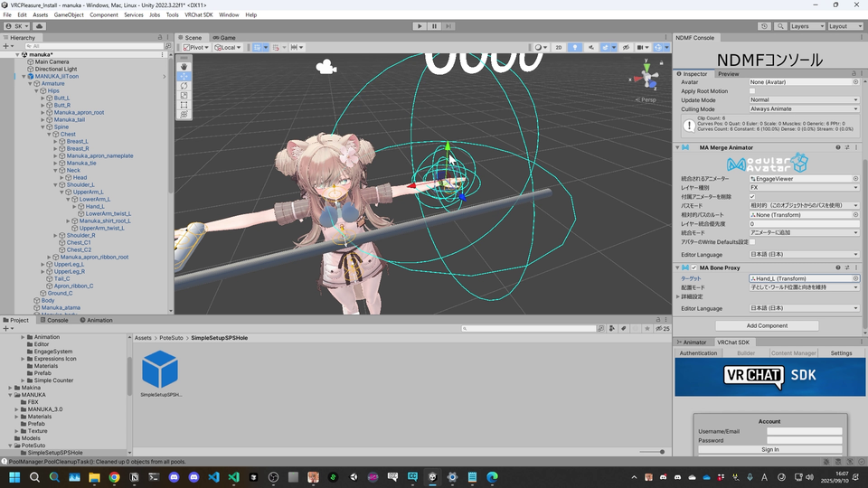Toggle scene visibility hidden-objects icon

click(626, 47)
